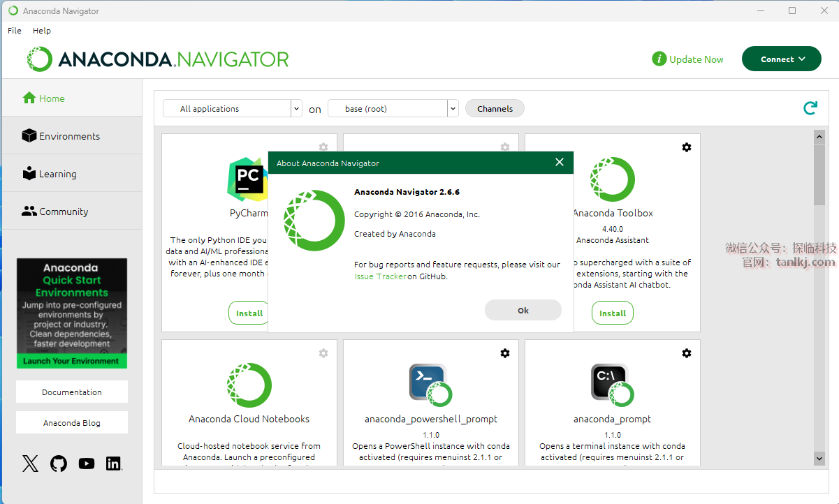Click the refresh icon in top right

point(810,108)
